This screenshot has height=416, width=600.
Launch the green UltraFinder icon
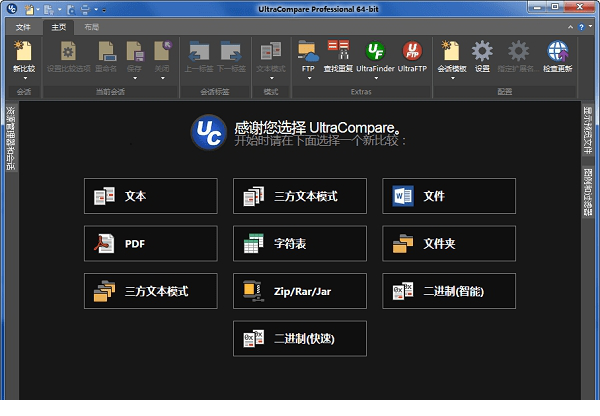coord(375,51)
